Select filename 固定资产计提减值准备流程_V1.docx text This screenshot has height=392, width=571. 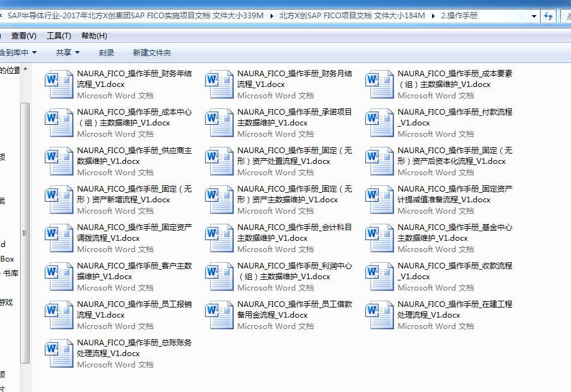[455, 194]
